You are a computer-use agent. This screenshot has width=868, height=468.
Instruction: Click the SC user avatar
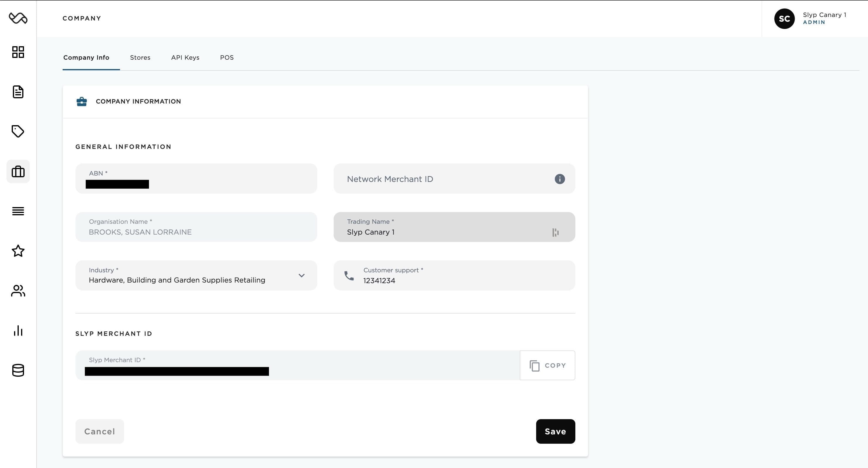coord(784,18)
